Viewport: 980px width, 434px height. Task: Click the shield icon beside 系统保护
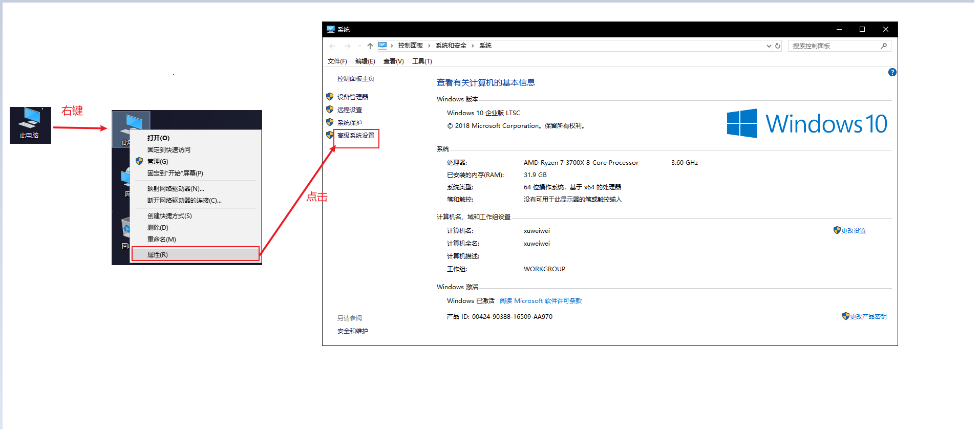click(330, 122)
